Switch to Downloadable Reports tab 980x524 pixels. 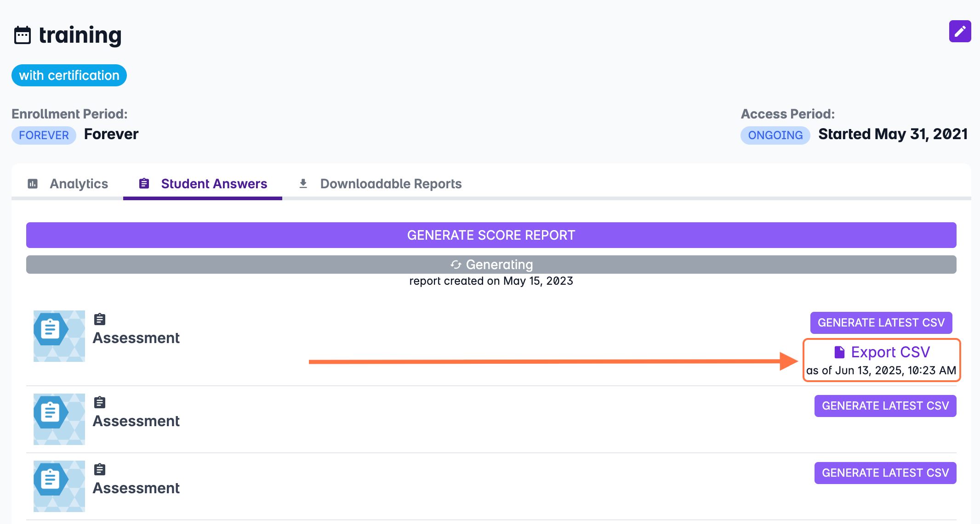(390, 184)
